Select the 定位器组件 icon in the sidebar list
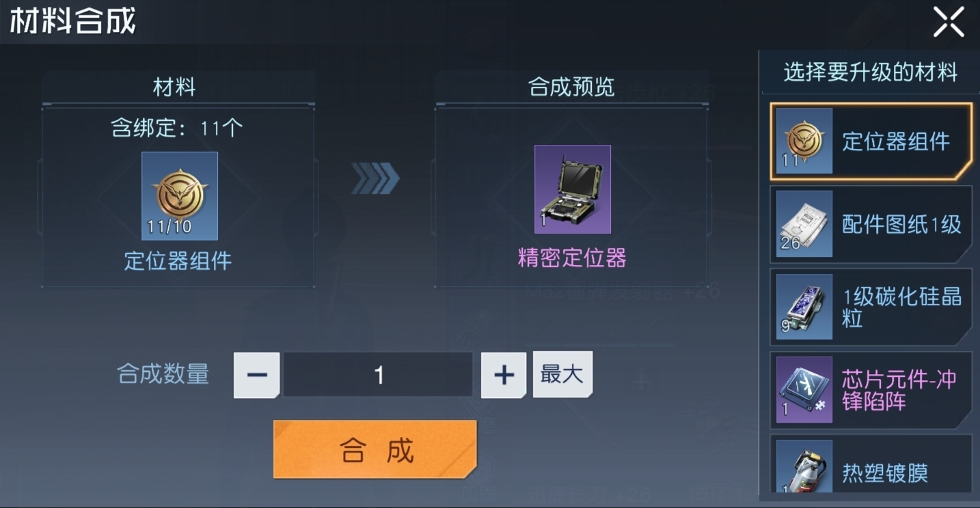The height and width of the screenshot is (508, 980). pos(804,141)
